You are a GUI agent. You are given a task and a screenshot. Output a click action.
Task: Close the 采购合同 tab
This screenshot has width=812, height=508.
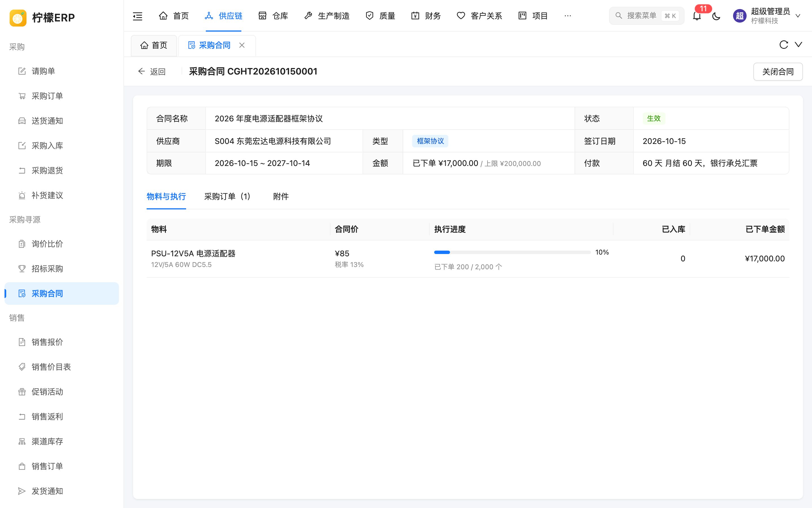pyautogui.click(x=242, y=45)
